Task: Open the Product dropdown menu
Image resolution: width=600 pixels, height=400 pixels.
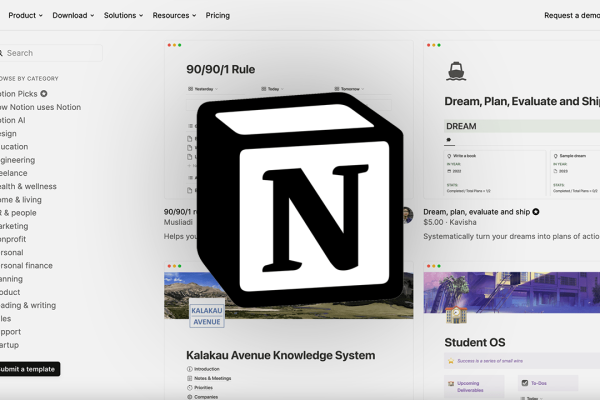Action: 25,15
